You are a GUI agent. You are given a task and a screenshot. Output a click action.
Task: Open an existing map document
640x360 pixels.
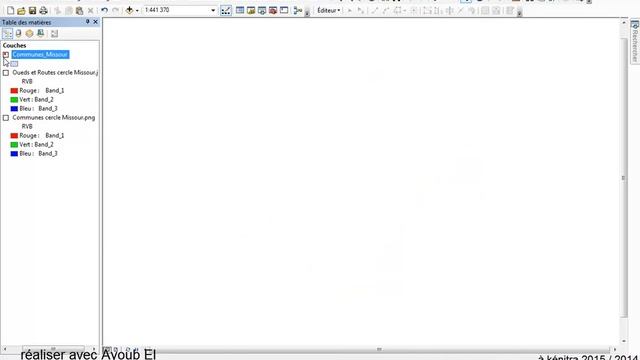[x=21, y=10]
